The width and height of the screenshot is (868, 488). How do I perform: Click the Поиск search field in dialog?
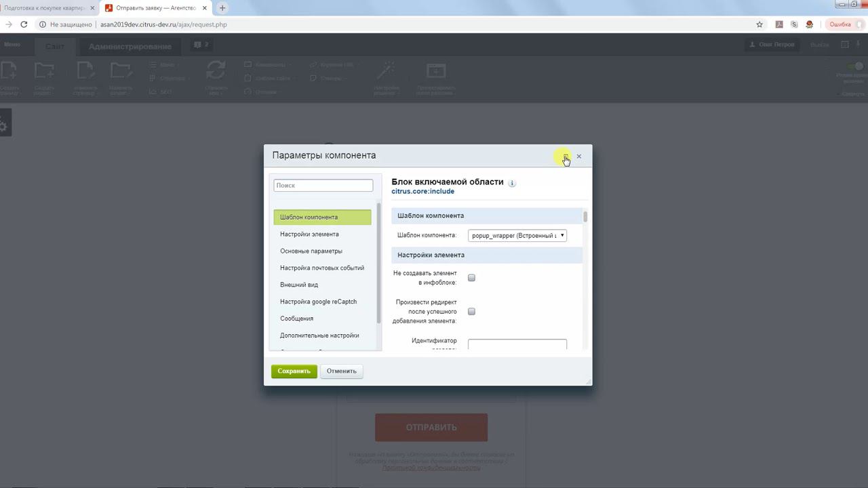tap(323, 185)
